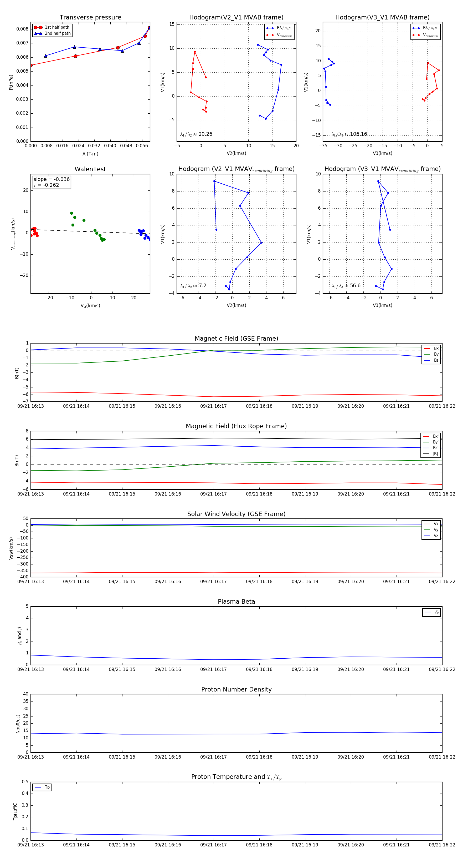This screenshot has width=473, height=868.
Task: Click the 'Magnetic Field (GSE Frame)' title
Action: 236,339
